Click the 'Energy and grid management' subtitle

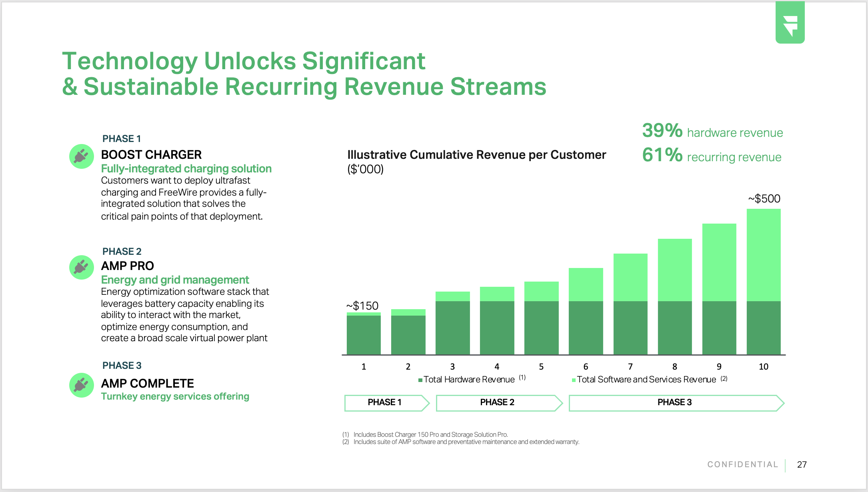pyautogui.click(x=175, y=280)
